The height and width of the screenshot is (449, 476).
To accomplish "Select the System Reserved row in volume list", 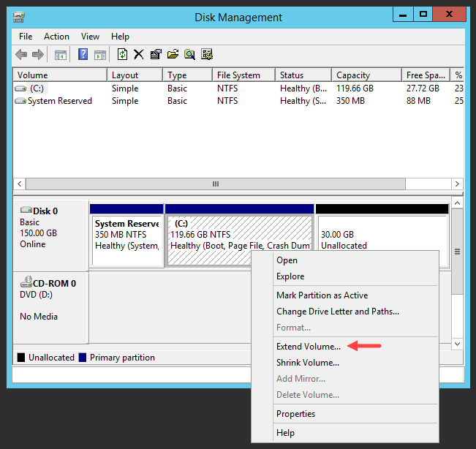I will 238,101.
